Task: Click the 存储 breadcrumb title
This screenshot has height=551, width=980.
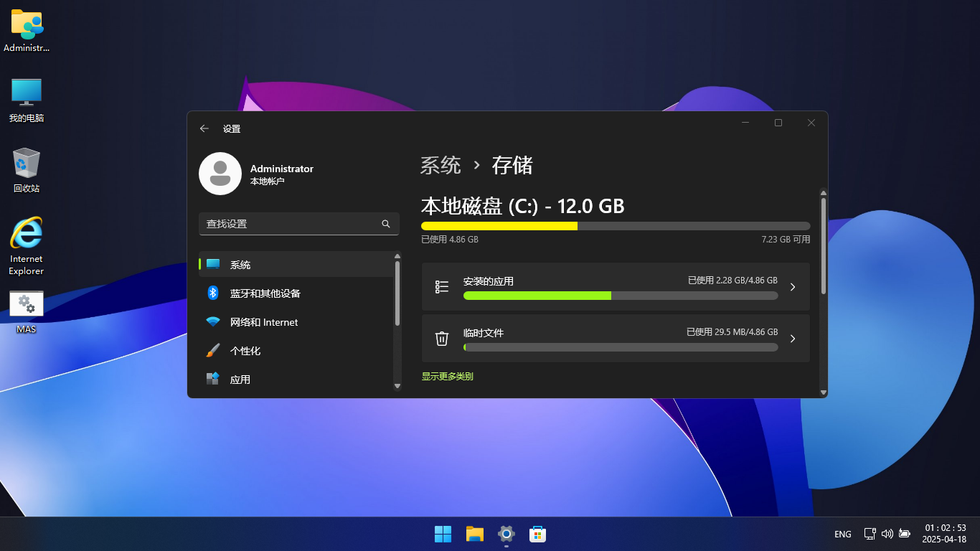Action: click(512, 165)
